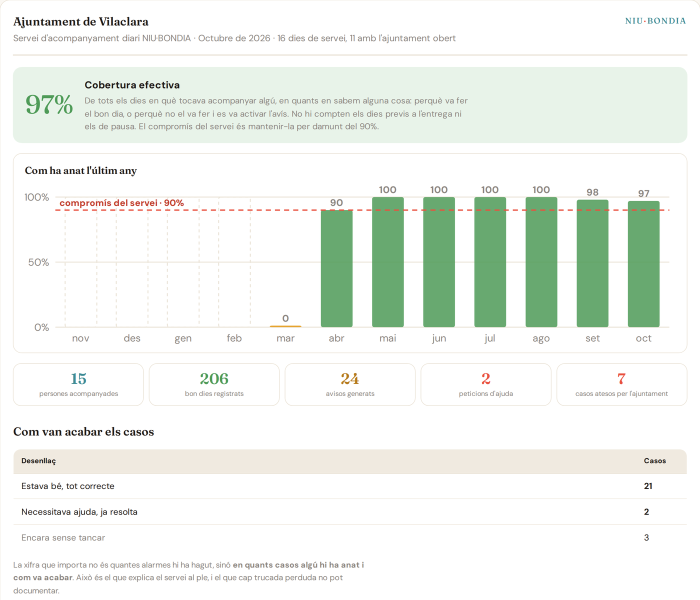
Task: Select the September bar labeled 98
Action: coord(592,263)
